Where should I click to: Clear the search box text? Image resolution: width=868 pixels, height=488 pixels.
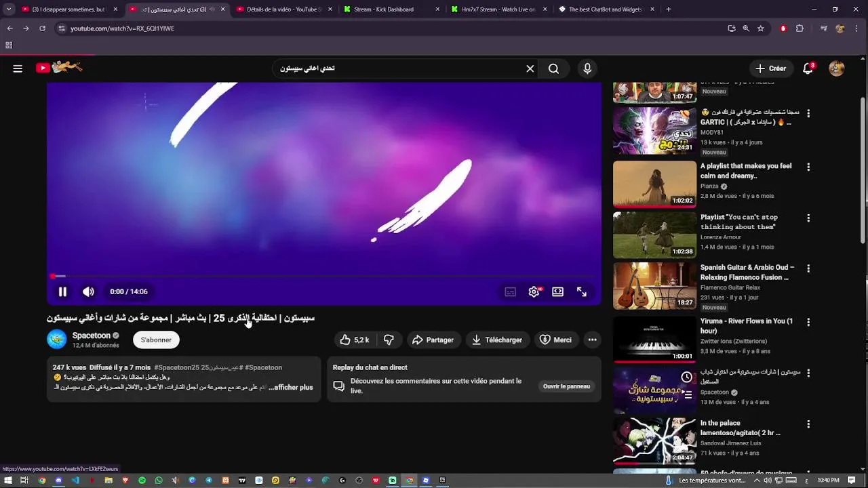pos(530,68)
